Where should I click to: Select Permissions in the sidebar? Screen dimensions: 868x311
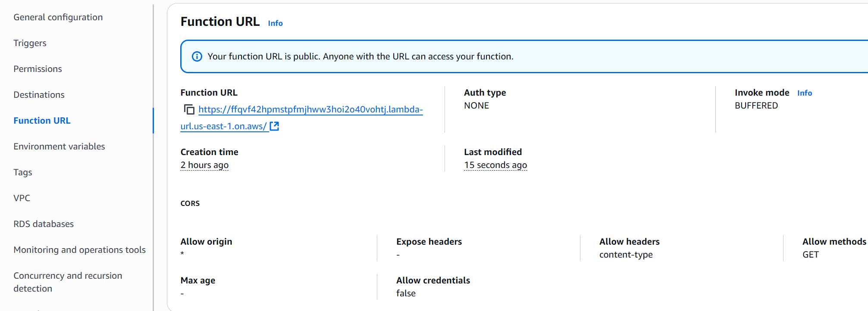click(x=38, y=69)
